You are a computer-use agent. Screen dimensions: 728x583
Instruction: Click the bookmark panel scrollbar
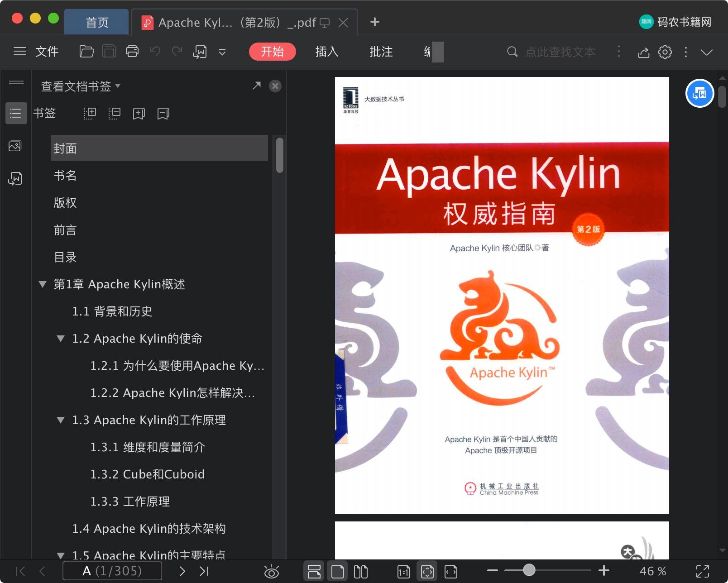click(280, 155)
